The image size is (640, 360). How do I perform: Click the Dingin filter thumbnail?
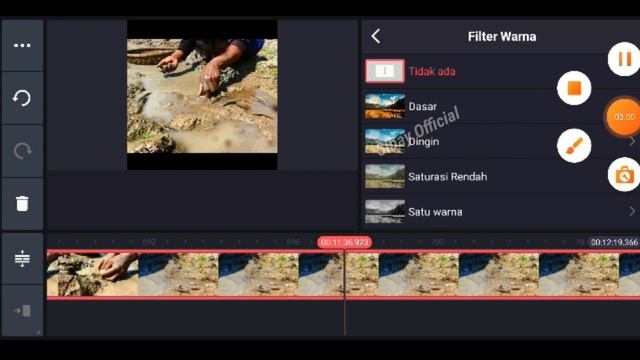(384, 141)
